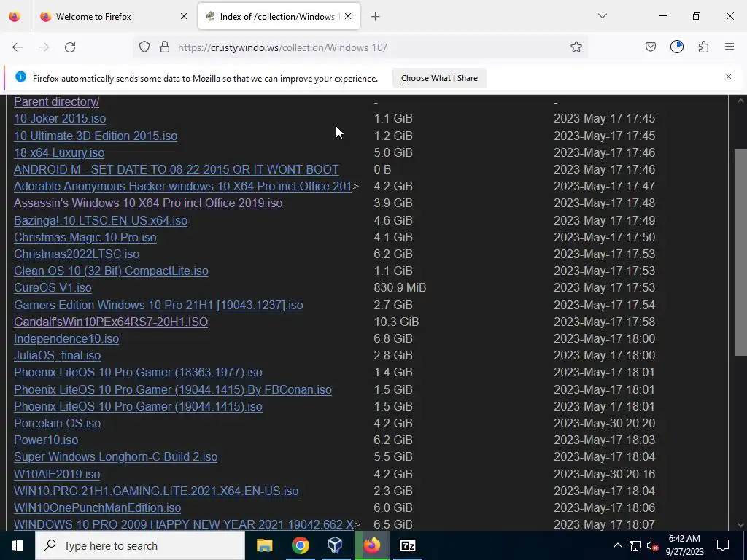The height and width of the screenshot is (560, 747).
Task: Open WINDOWS 10 PRO 2009 HAPPY NEW YEAR link
Action: tap(184, 524)
